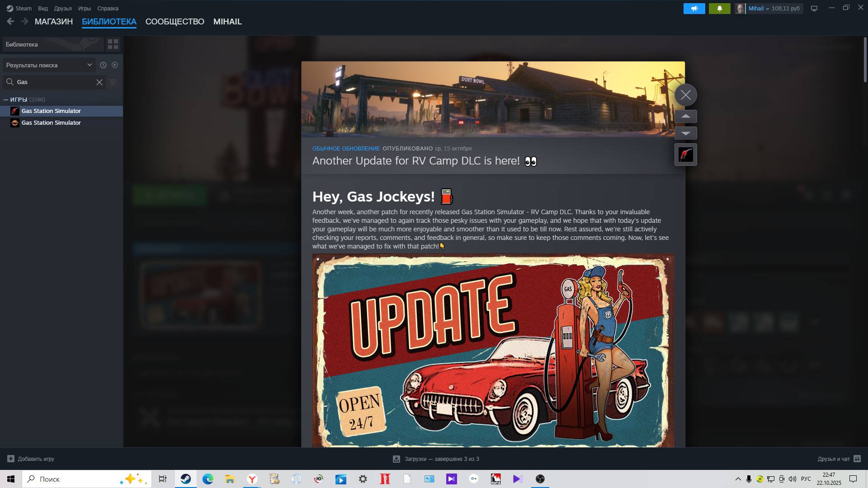Open the Gas Station Simulator game icon button
This screenshot has width=868, height=488.
tap(685, 155)
